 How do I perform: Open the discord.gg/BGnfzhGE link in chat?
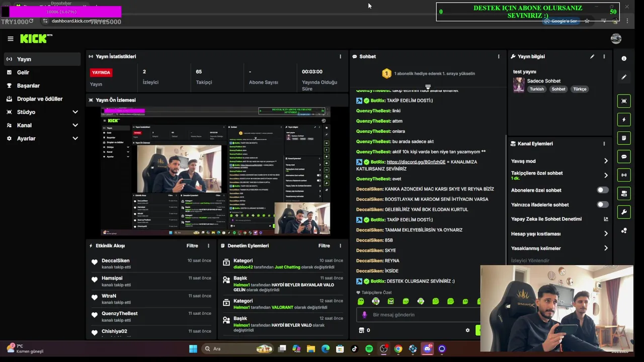pyautogui.click(x=416, y=162)
